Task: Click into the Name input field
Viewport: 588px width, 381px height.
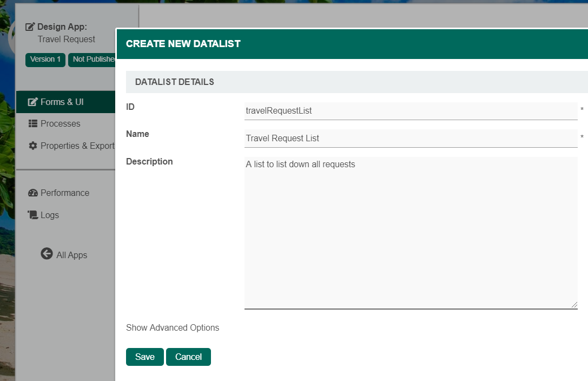Action: coord(411,138)
